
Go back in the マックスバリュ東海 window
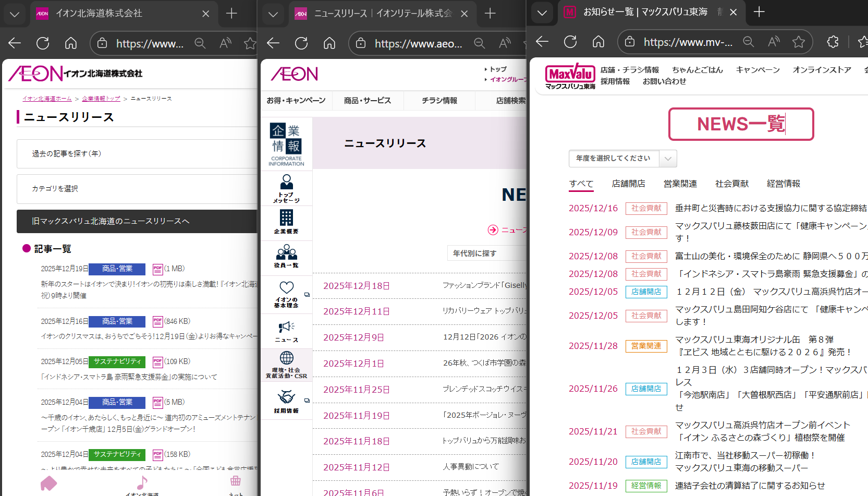(542, 42)
